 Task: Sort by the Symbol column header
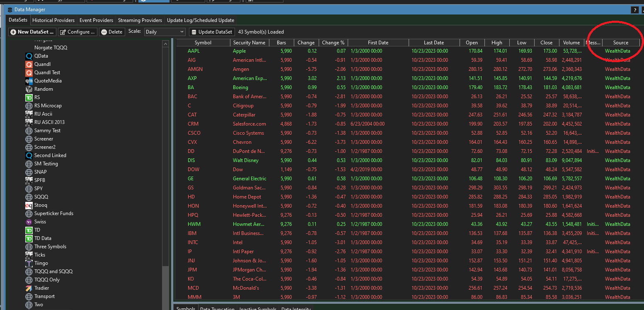203,43
